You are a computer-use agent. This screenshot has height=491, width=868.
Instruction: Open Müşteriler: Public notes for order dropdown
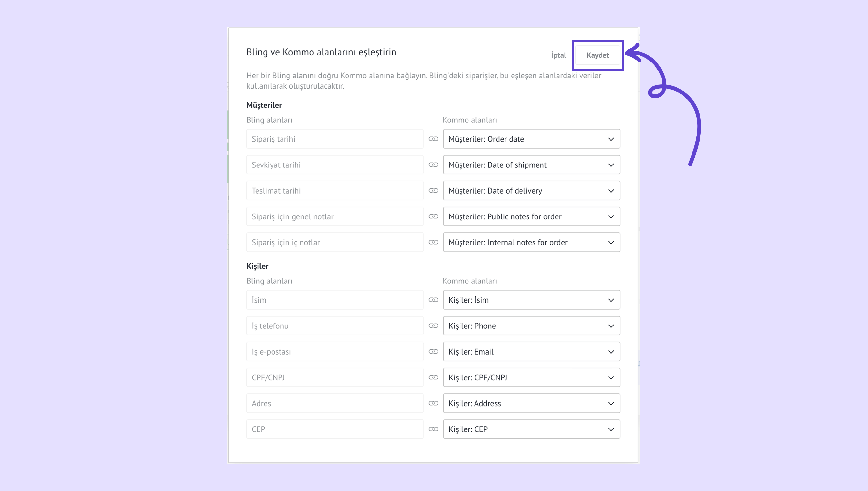pyautogui.click(x=531, y=216)
